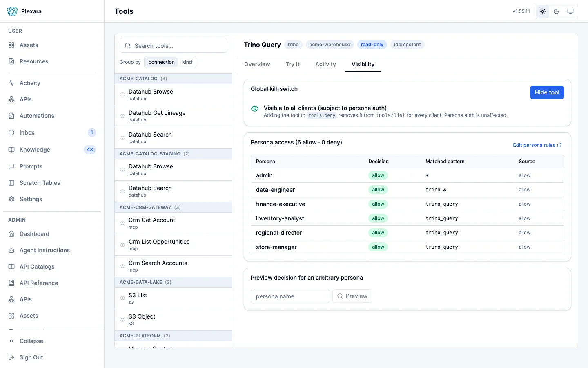Switch to the Overview tab

[x=257, y=64]
